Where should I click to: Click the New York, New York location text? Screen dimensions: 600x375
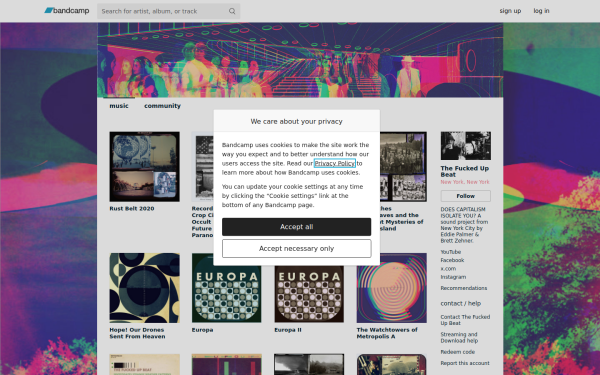tap(465, 182)
